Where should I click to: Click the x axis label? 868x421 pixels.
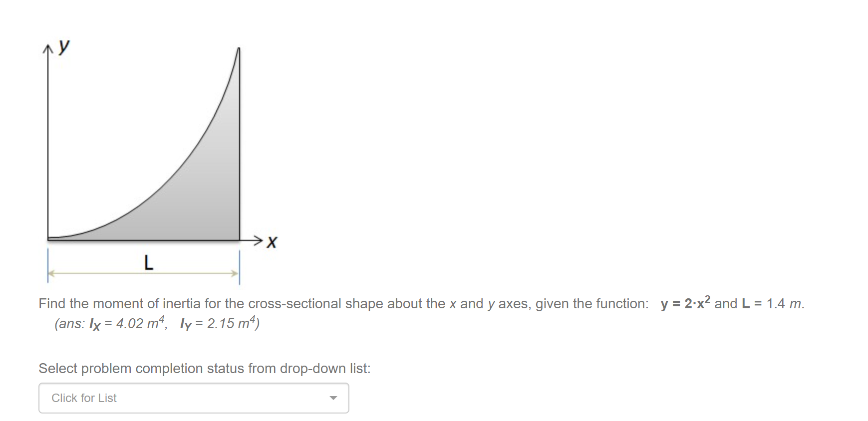273,241
